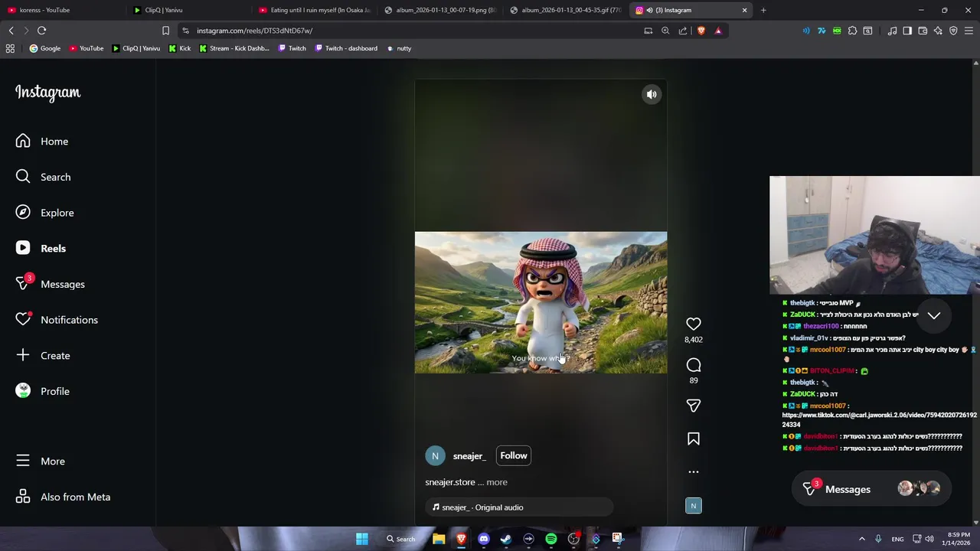Open Discord from the taskbar
The image size is (980, 551).
(x=483, y=539)
